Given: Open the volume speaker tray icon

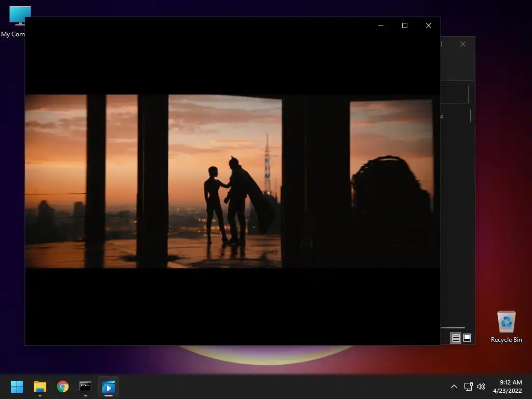Looking at the screenshot, I should tap(481, 387).
